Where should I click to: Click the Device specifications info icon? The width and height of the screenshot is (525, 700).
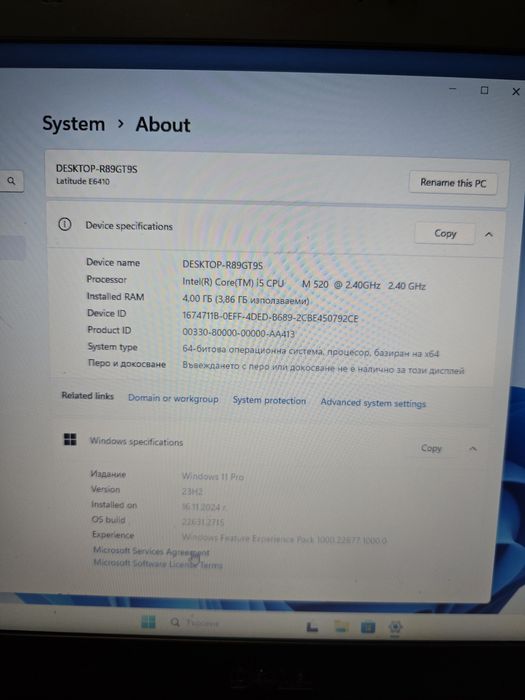65,224
